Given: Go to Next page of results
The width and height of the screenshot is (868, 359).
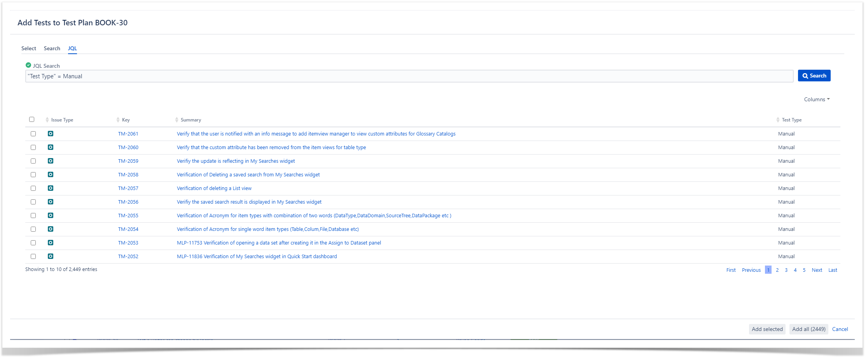Looking at the screenshot, I should (x=817, y=270).
